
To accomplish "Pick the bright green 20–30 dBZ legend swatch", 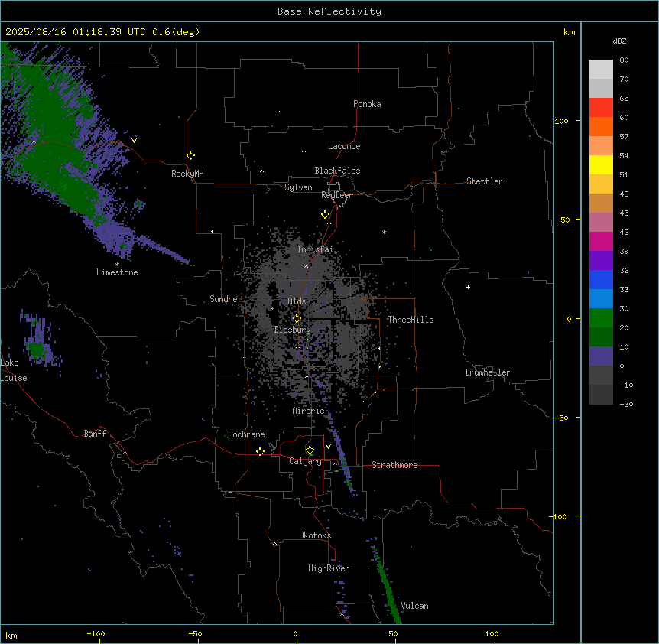I will pos(601,318).
